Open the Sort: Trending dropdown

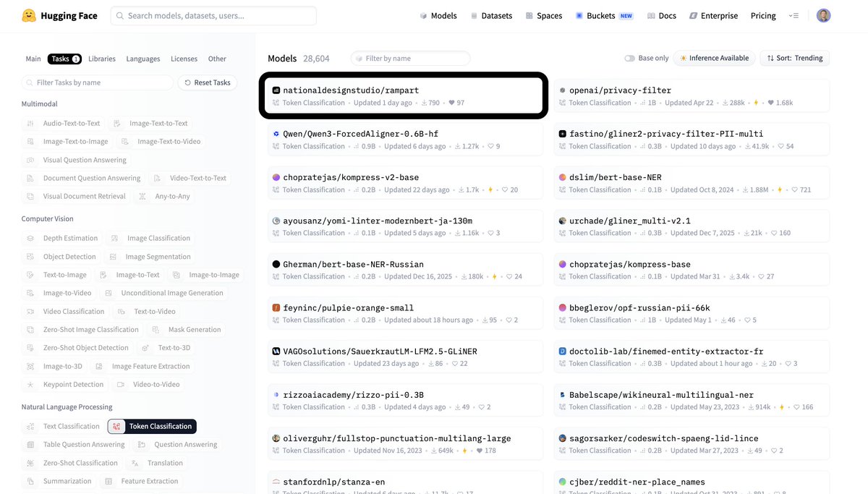[794, 58]
